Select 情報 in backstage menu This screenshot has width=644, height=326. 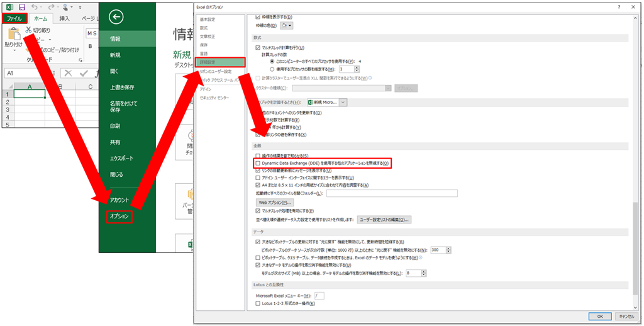coord(127,38)
